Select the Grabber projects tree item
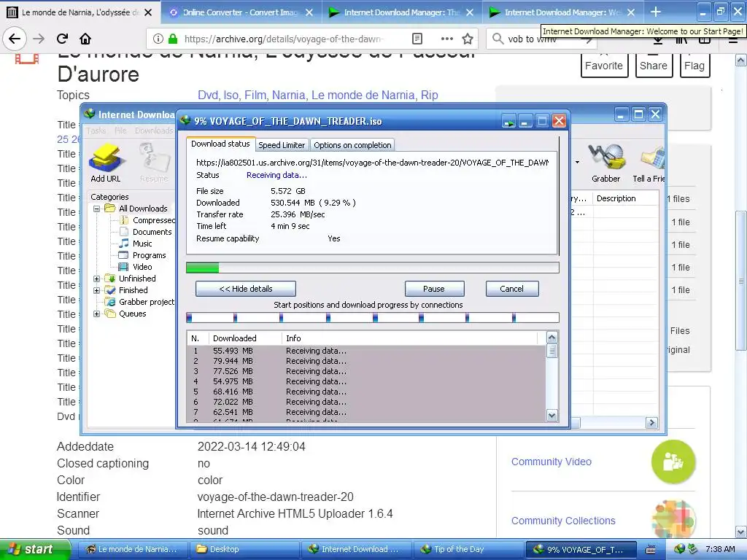Viewport: 747px width, 560px height. click(x=140, y=302)
